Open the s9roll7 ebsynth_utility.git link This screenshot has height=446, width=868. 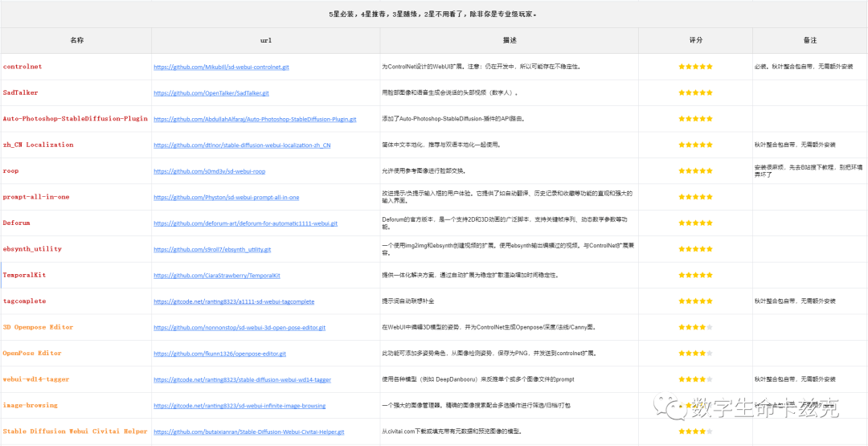pos(212,250)
